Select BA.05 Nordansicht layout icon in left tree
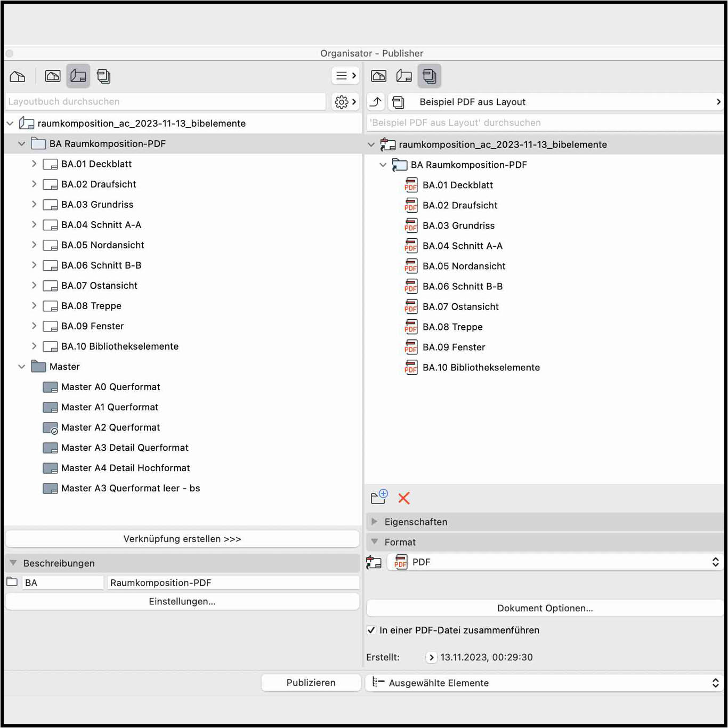 point(50,245)
